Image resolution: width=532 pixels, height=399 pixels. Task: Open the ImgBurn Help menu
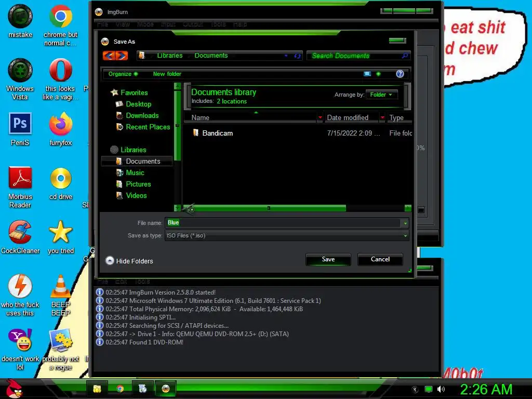(240, 24)
